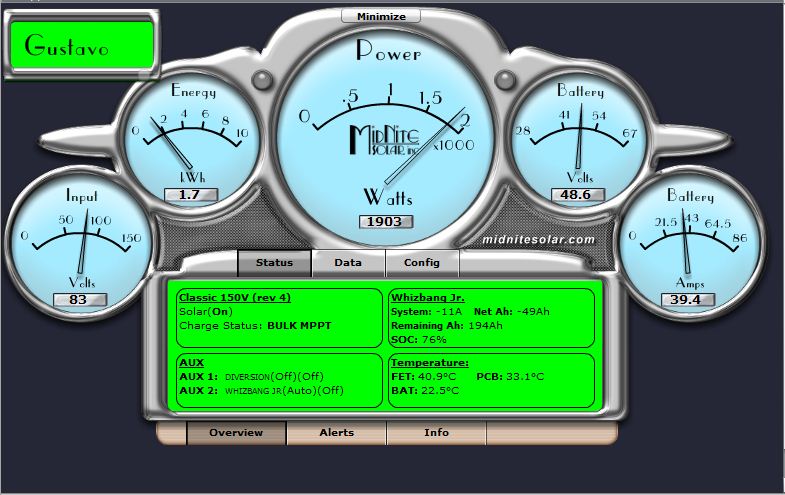785x495 pixels.
Task: Select the Overview bottom tab
Action: tap(236, 432)
